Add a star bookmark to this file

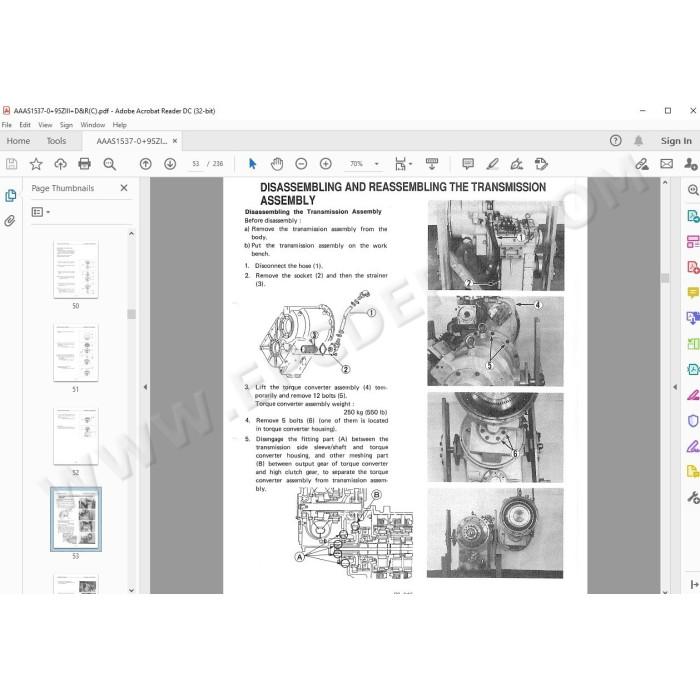pos(36,164)
